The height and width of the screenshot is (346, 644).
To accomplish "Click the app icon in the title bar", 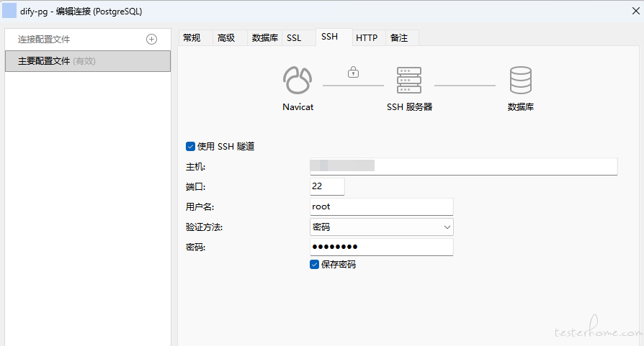I will [9, 11].
